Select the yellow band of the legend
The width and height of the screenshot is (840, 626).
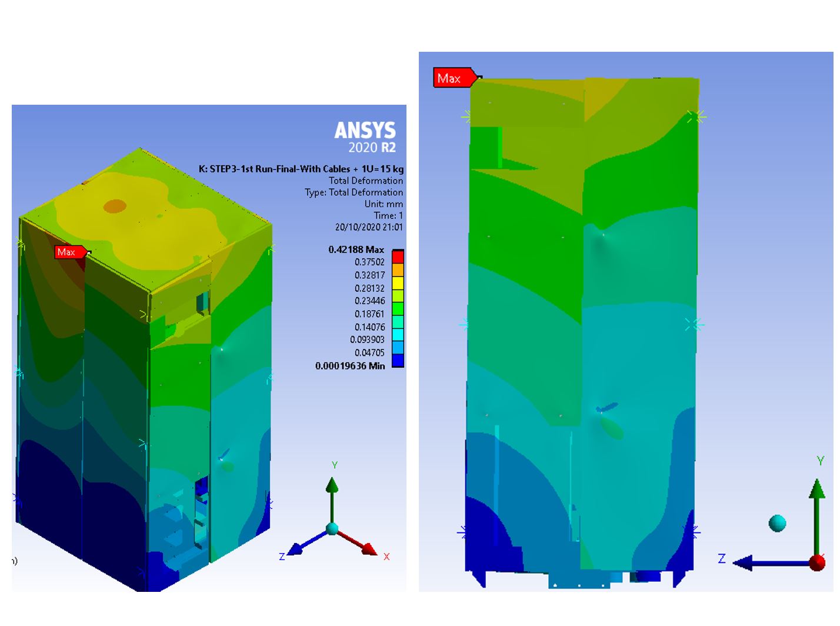[398, 282]
